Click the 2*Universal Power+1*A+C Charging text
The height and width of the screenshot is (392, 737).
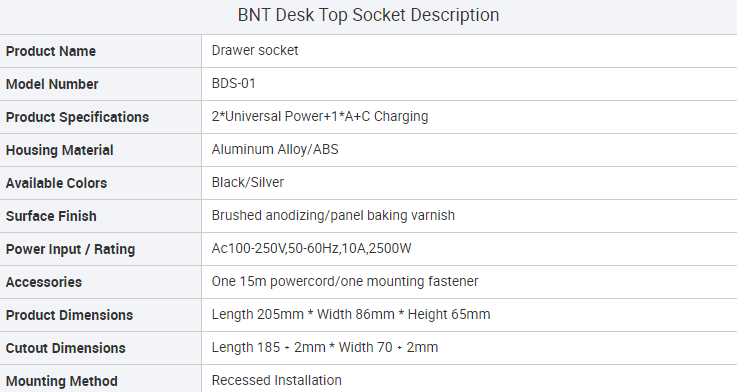[x=320, y=116]
